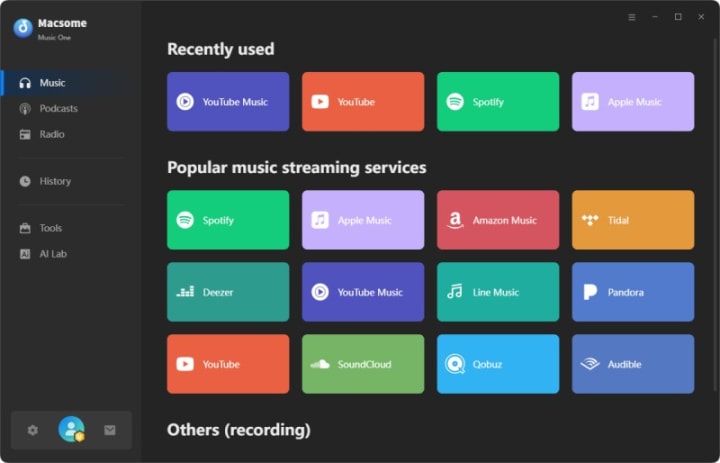This screenshot has width=720, height=463.
Task: Open settings via the gear icon
Action: (x=33, y=430)
